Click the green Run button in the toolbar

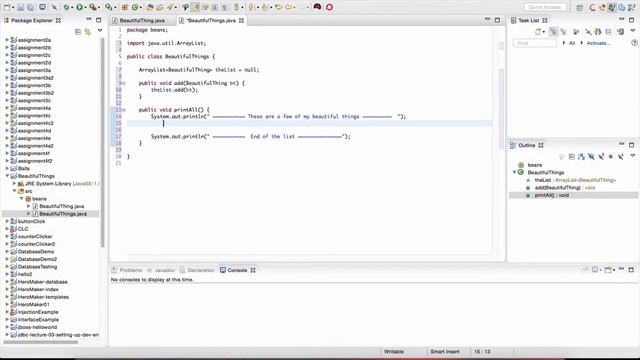point(80,7)
